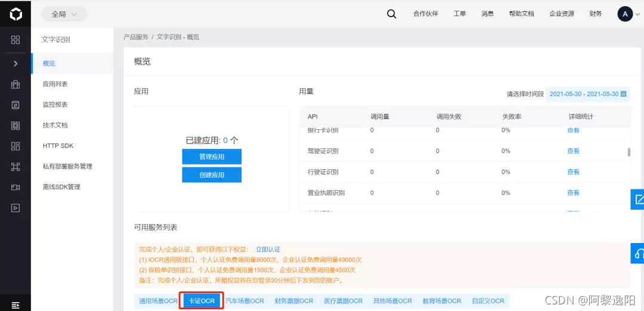Select 概览 in left menu

pos(72,64)
